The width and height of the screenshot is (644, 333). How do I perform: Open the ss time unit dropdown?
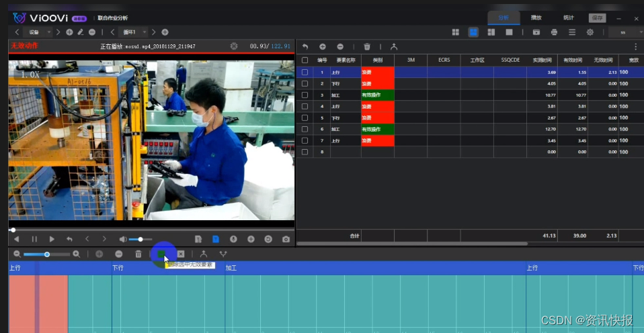pyautogui.click(x=626, y=32)
